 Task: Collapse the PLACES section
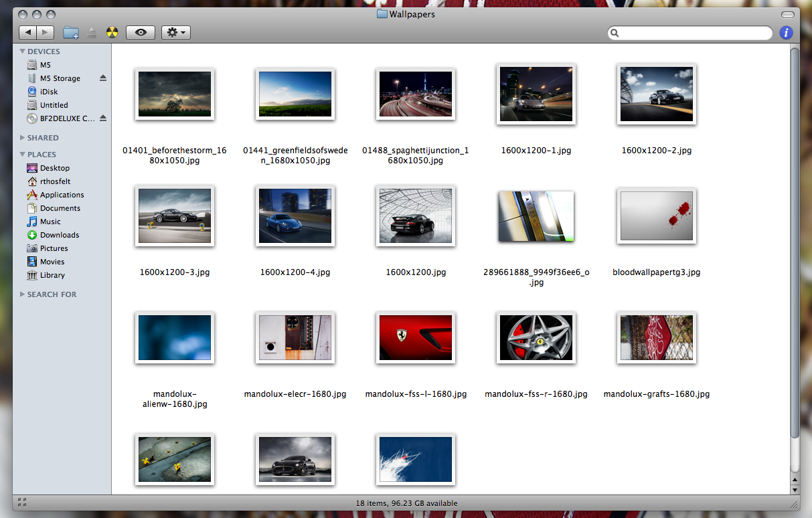(x=22, y=155)
